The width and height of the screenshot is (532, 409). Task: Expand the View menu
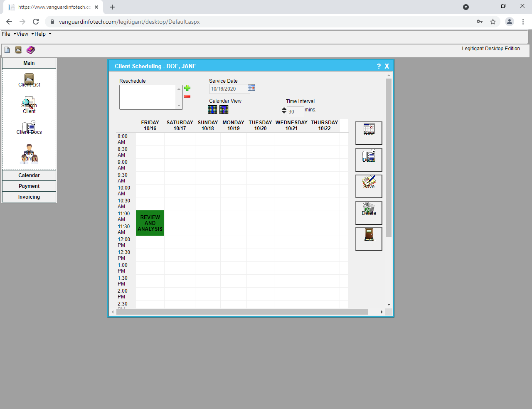point(22,34)
